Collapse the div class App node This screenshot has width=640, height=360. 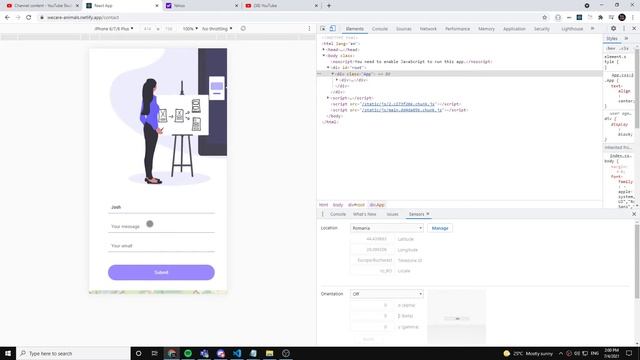(332, 74)
